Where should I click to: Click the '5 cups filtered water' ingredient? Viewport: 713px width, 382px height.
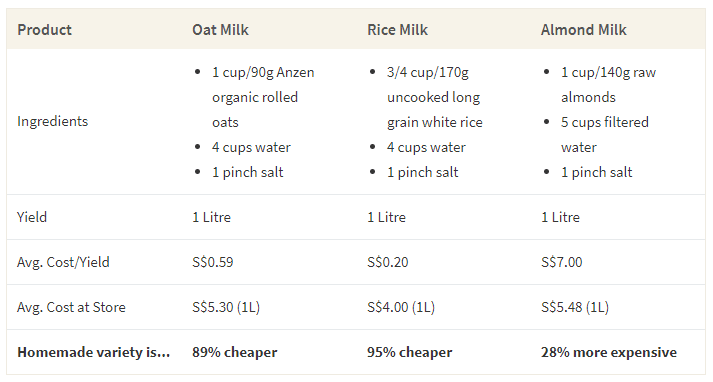[604, 135]
